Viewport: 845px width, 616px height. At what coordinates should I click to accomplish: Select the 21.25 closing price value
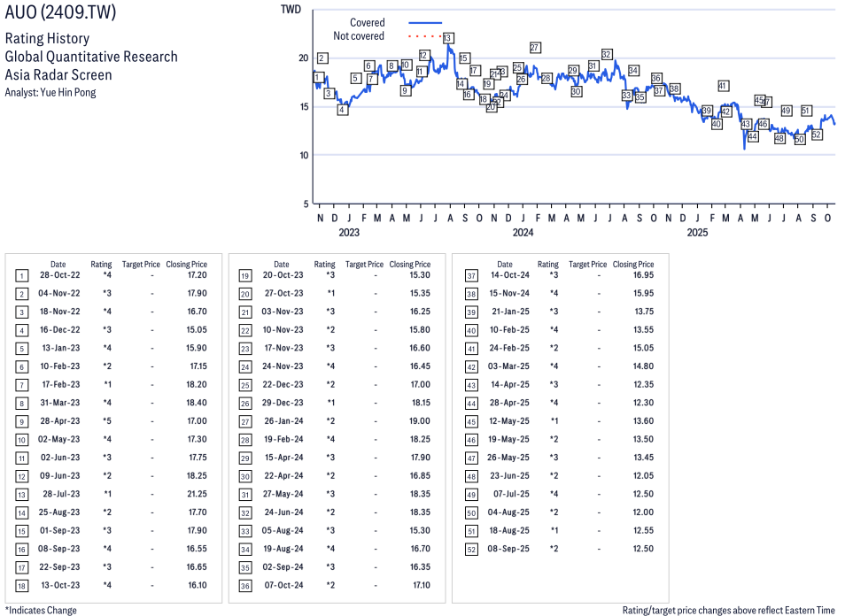pyautogui.click(x=197, y=494)
